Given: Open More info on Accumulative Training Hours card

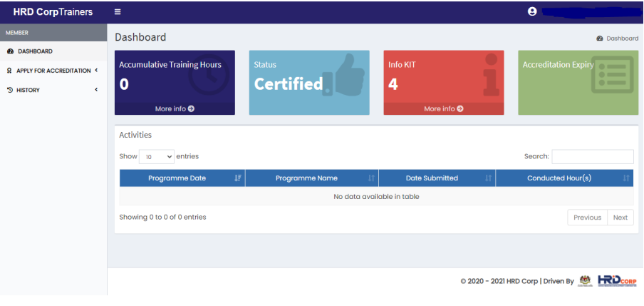Looking at the screenshot, I should [175, 108].
